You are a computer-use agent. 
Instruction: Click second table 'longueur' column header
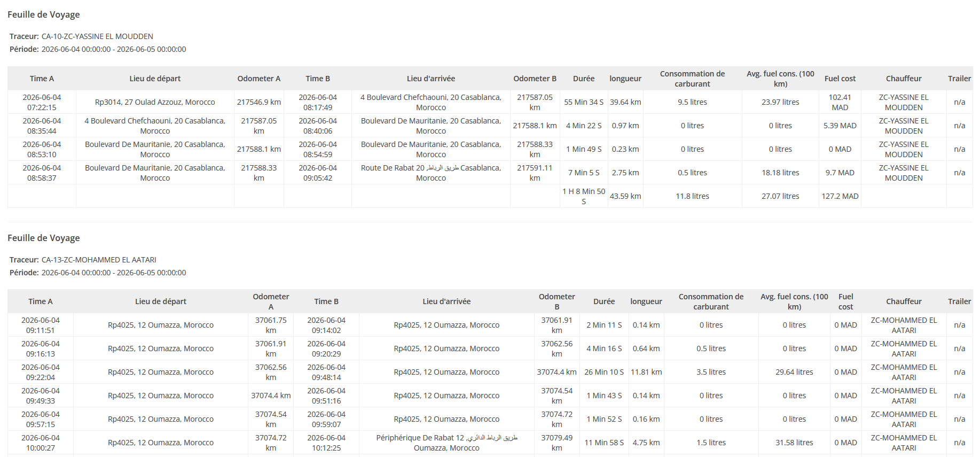point(646,301)
